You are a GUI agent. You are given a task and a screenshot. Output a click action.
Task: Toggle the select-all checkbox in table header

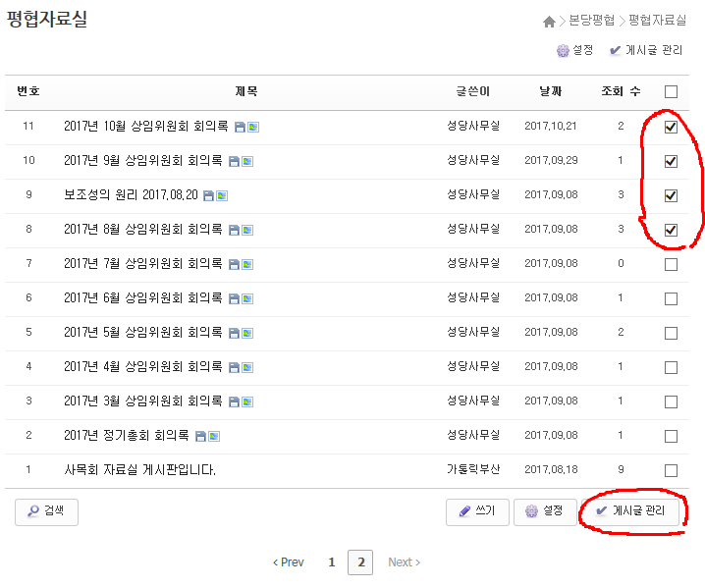tap(671, 92)
